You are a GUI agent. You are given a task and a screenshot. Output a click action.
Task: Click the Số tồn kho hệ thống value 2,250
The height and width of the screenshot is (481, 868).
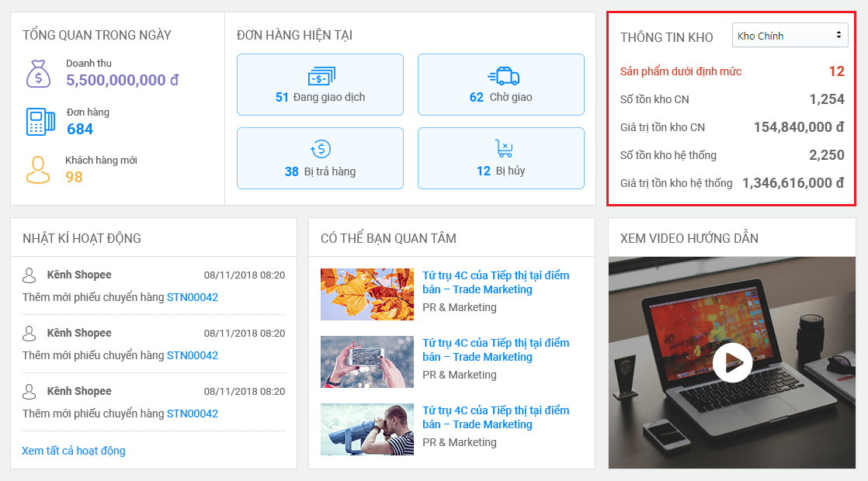(827, 155)
